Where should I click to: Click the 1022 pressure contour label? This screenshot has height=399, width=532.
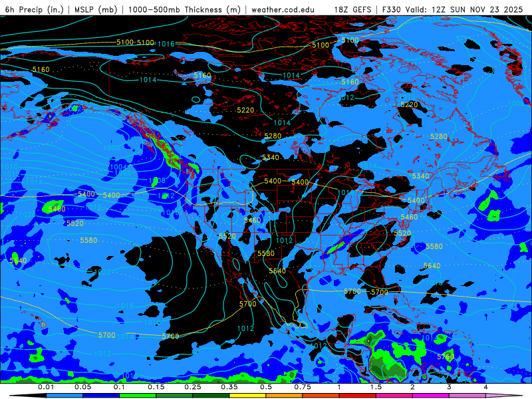[103, 272]
